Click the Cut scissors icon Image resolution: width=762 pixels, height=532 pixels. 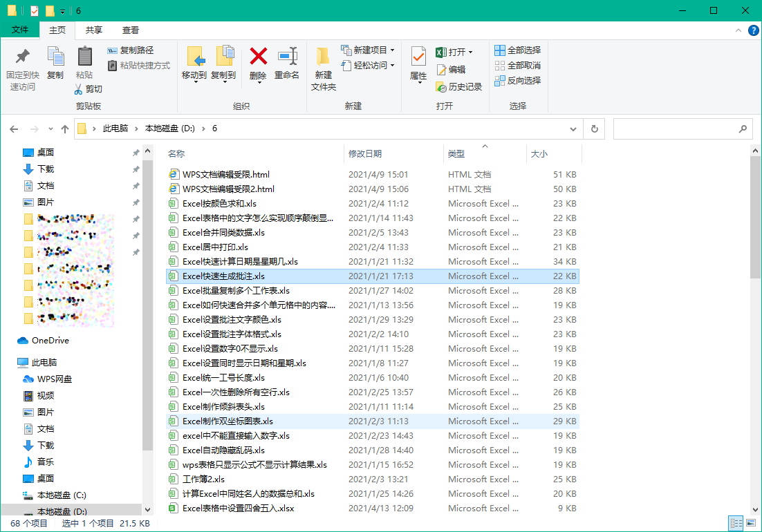80,88
